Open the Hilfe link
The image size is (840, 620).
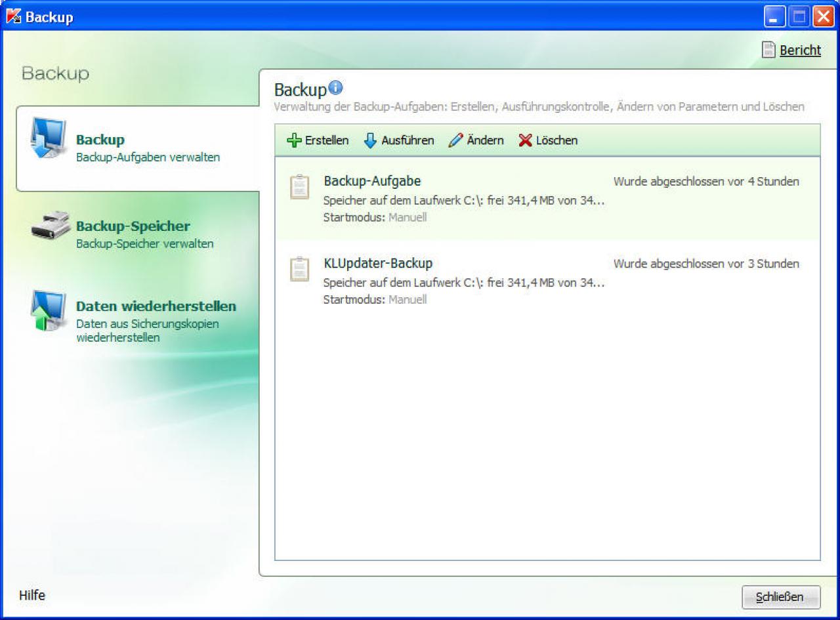point(32,595)
